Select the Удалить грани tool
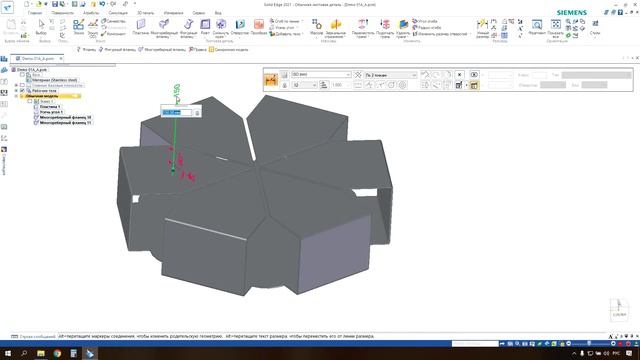The width and height of the screenshot is (640, 360). click(x=403, y=28)
